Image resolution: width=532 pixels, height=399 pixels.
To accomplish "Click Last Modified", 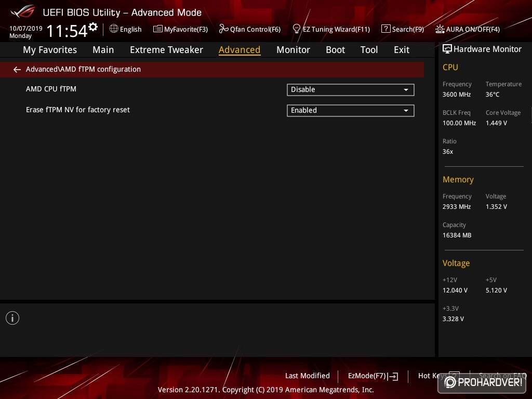I will (x=308, y=376).
